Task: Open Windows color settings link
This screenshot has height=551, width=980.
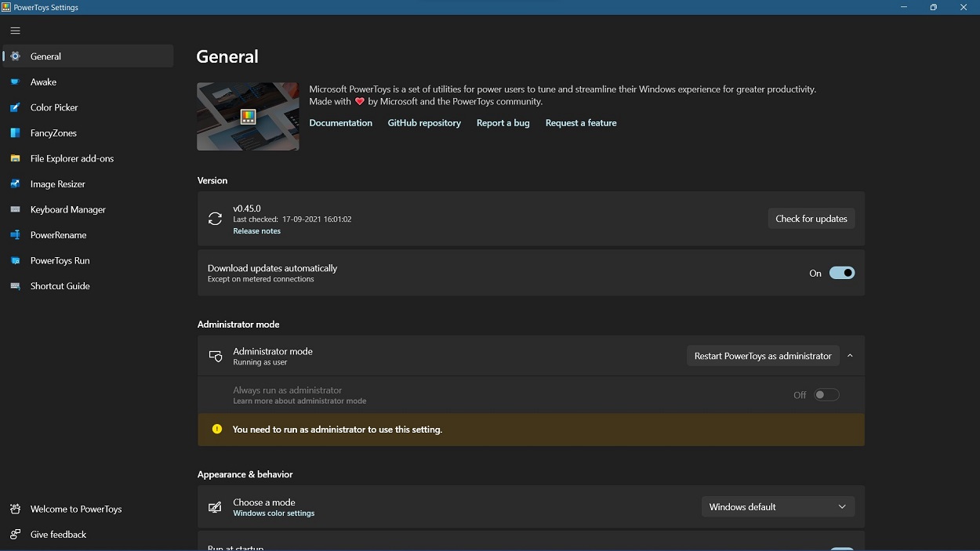Action: [x=274, y=513]
